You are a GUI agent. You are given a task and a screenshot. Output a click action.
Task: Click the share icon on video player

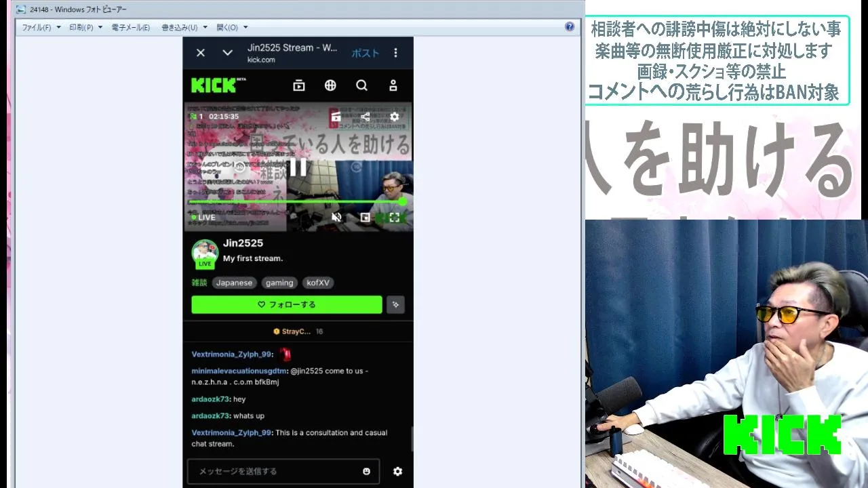point(366,117)
